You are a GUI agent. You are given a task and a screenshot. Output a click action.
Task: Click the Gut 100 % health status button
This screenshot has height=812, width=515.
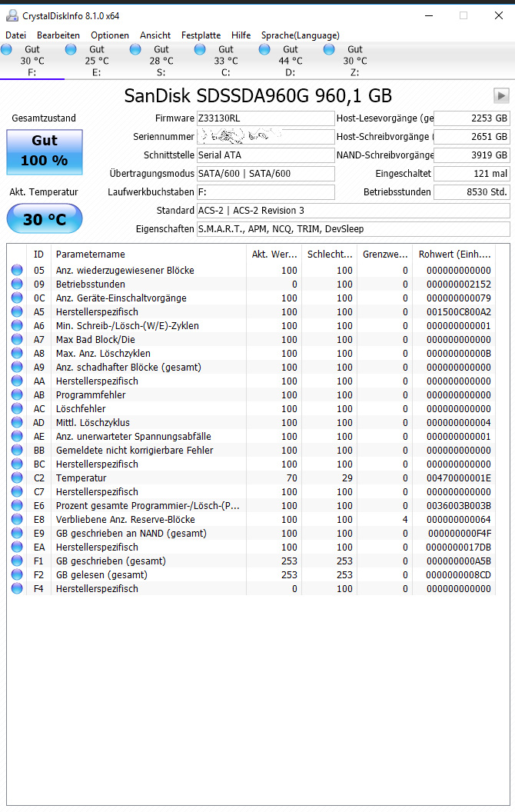45,152
